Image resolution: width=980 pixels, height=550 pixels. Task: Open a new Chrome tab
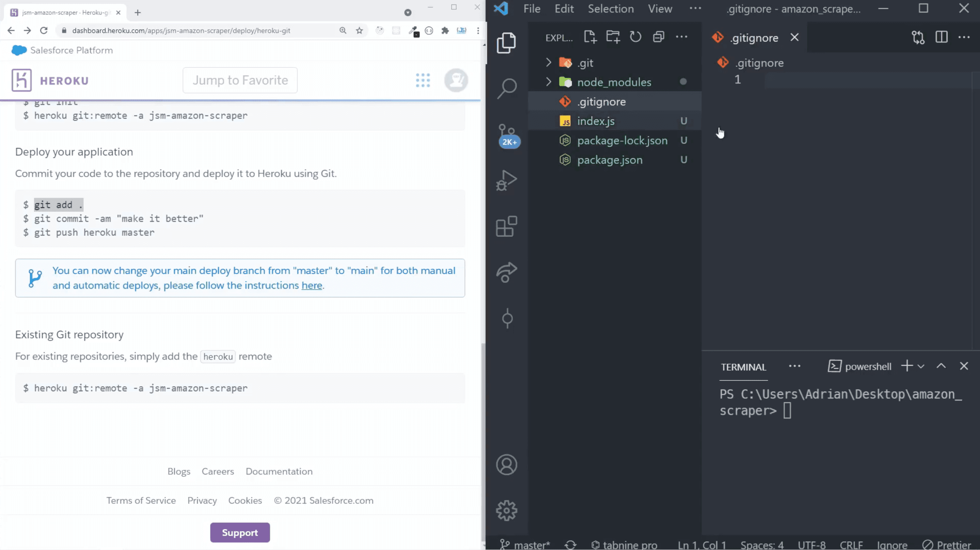pyautogui.click(x=138, y=13)
